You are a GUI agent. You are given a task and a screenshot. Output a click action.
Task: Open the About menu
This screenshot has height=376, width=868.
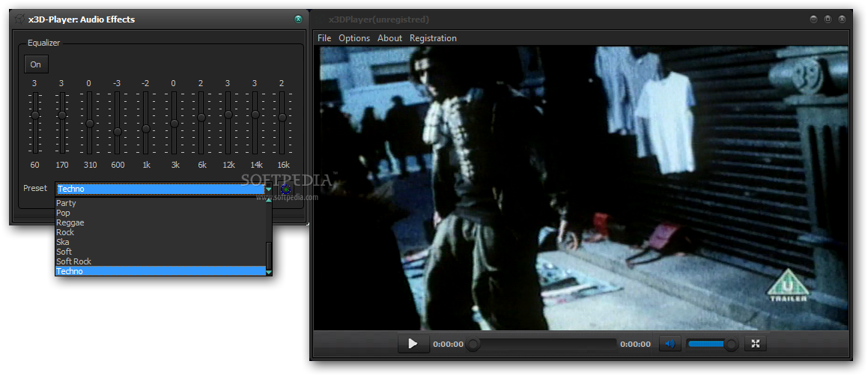[x=389, y=38]
